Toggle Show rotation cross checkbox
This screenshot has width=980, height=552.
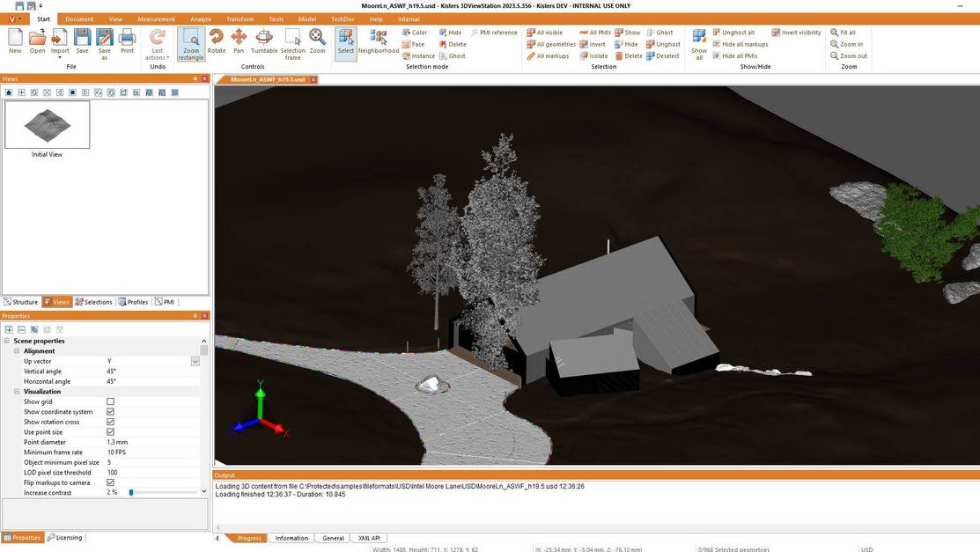[111, 422]
